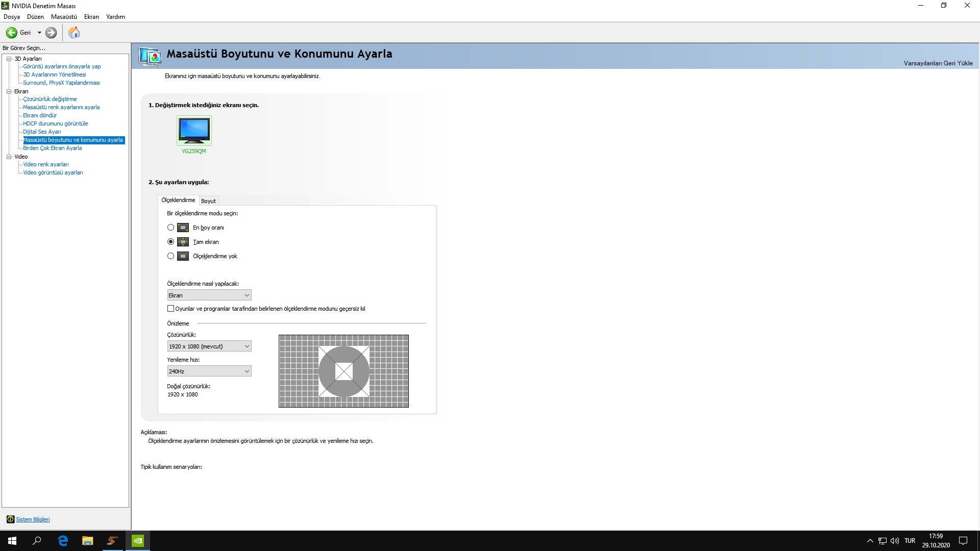The height and width of the screenshot is (551, 980).
Task: Collapse the Video tree node
Action: point(9,157)
